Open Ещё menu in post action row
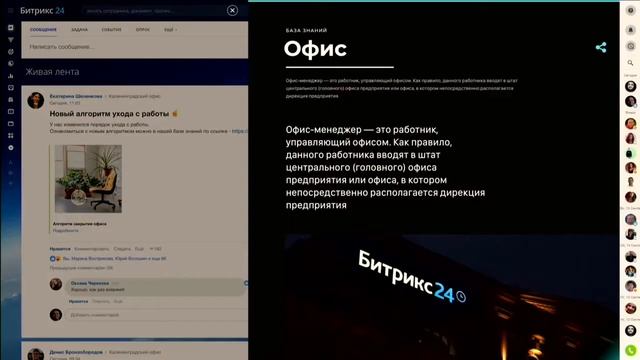 140,249
